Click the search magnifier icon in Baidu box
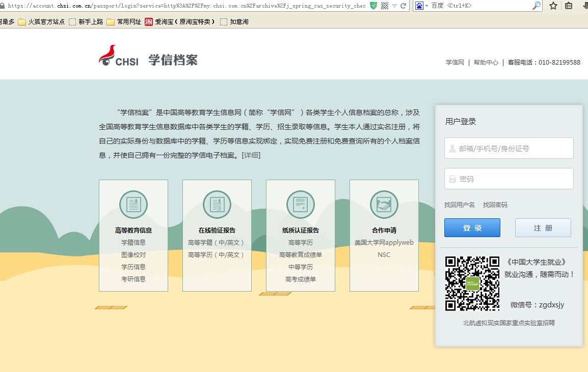The height and width of the screenshot is (372, 588). [537, 6]
